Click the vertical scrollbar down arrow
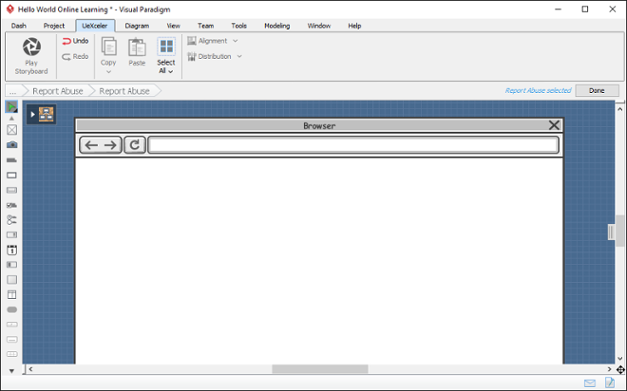 click(x=620, y=359)
